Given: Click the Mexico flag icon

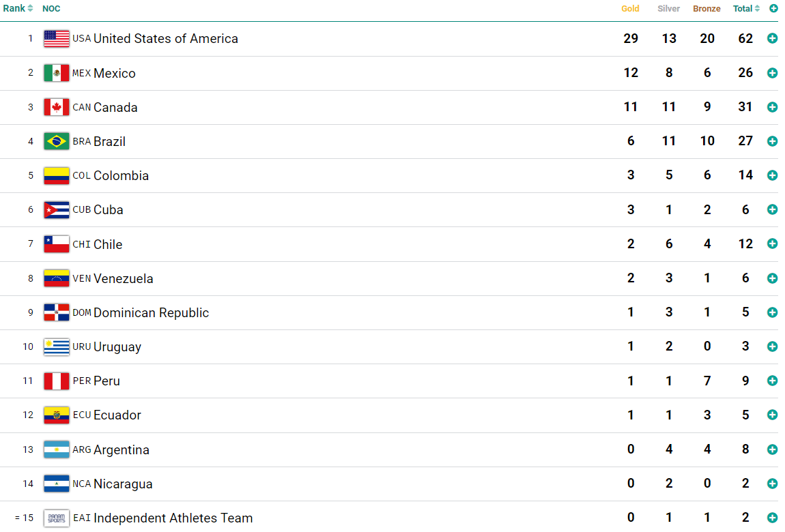Looking at the screenshot, I should [x=57, y=73].
